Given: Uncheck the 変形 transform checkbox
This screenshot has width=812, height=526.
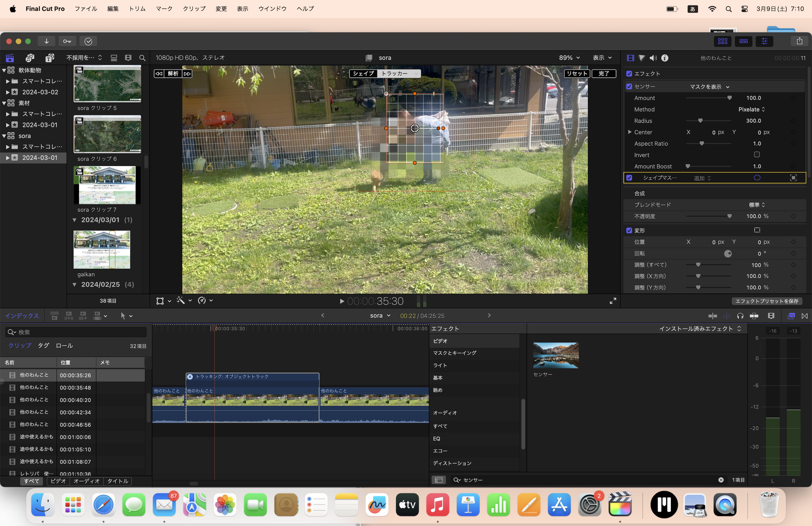Looking at the screenshot, I should pos(629,230).
